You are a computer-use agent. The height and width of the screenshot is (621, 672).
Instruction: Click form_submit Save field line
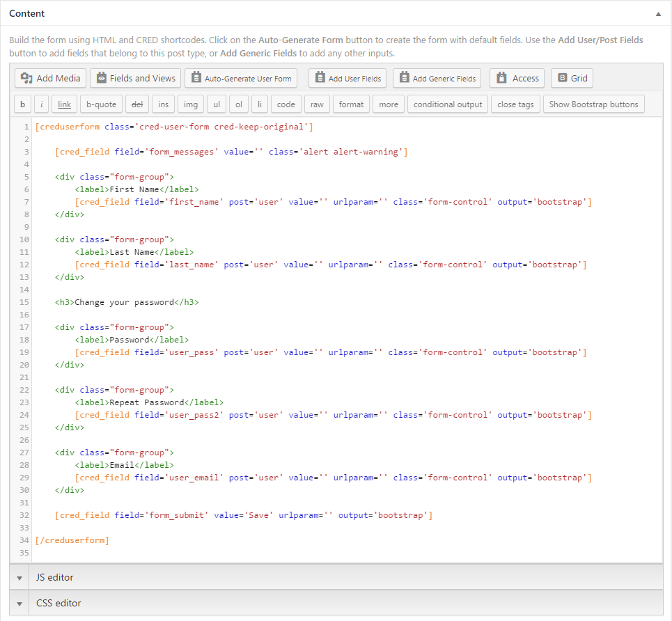click(244, 515)
